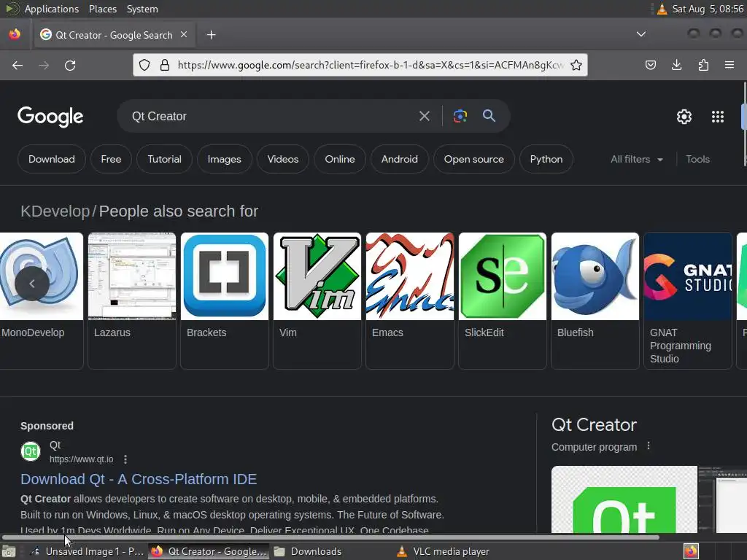
Task: Open the Pocket save icon
Action: coord(650,65)
